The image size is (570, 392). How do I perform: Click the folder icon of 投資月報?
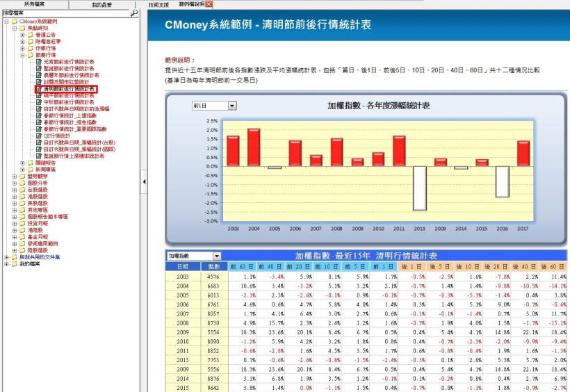click(22, 223)
